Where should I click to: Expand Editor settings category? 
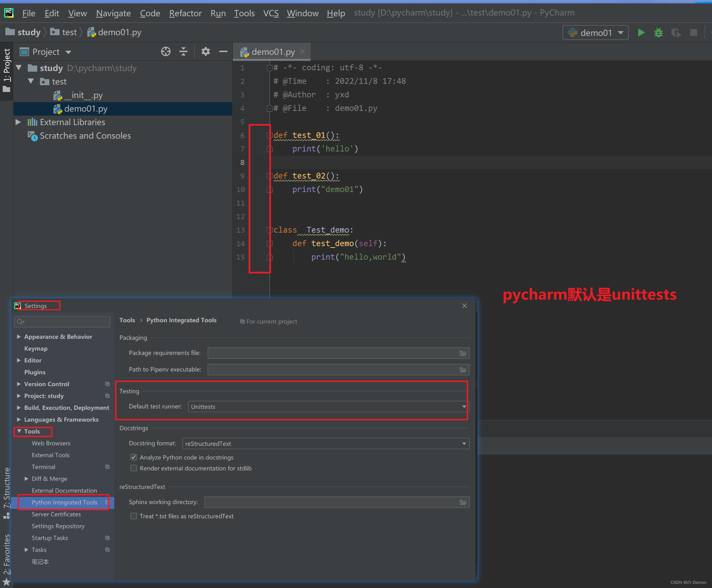pos(19,360)
